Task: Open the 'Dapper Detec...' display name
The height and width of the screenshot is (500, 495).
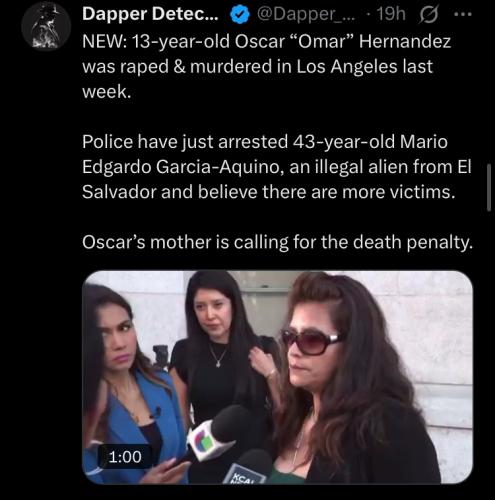Action: point(150,14)
